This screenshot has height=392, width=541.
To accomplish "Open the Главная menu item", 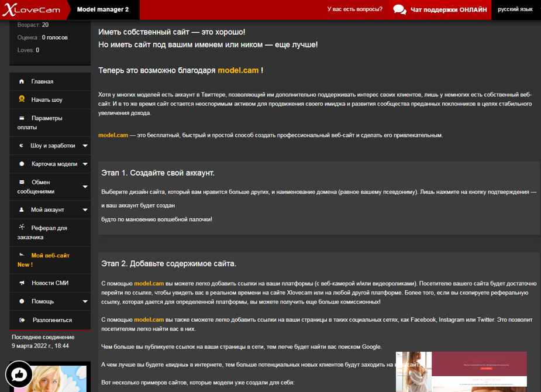I will point(50,81).
